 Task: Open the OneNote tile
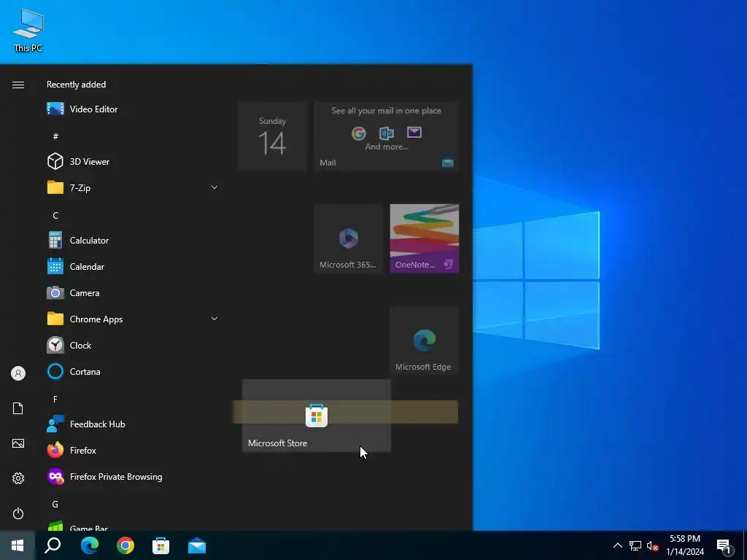point(425,238)
